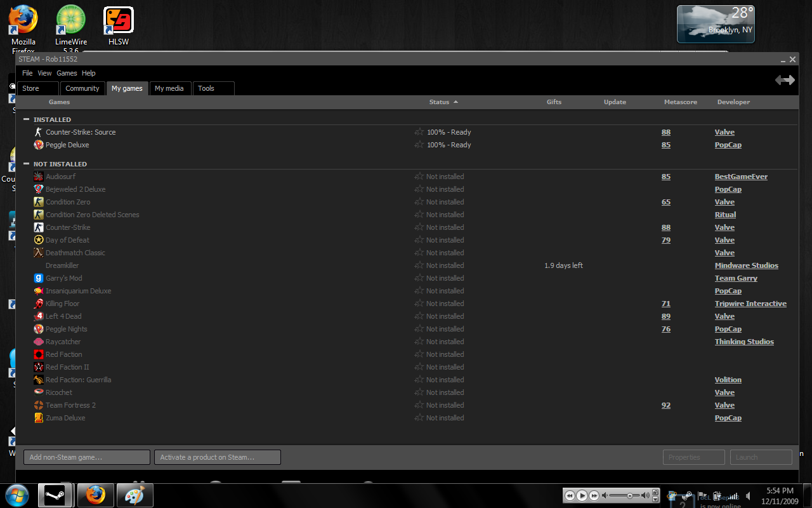Click the Counter-Strike: Source game icon
This screenshot has height=508, width=812.
point(39,132)
